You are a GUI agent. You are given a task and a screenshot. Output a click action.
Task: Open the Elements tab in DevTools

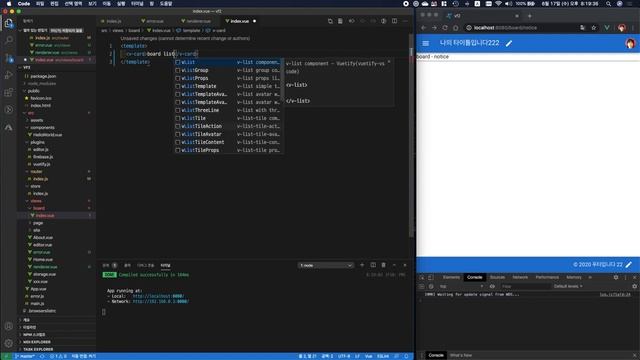[451, 277]
